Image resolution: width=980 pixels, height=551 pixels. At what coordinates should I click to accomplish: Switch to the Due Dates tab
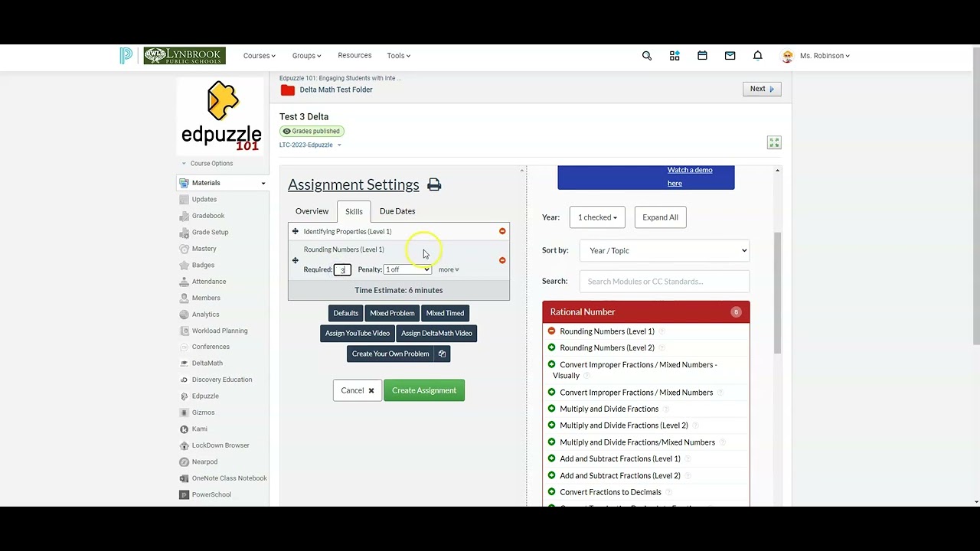[397, 211]
